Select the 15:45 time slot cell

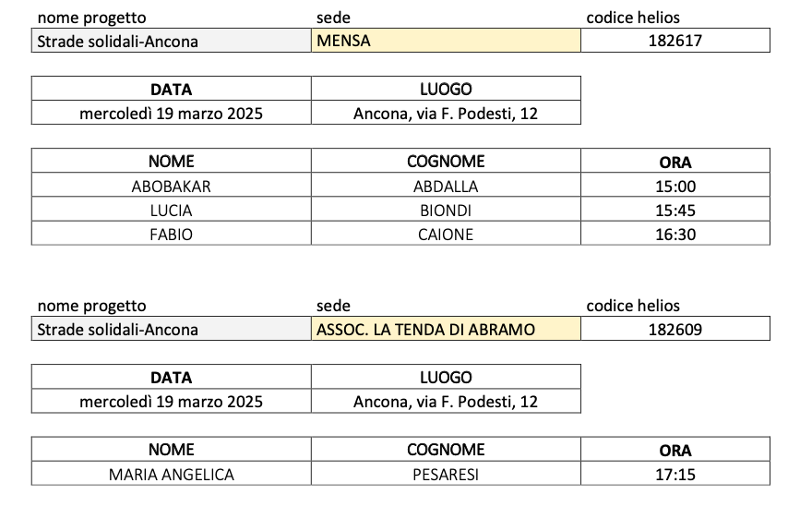(675, 210)
